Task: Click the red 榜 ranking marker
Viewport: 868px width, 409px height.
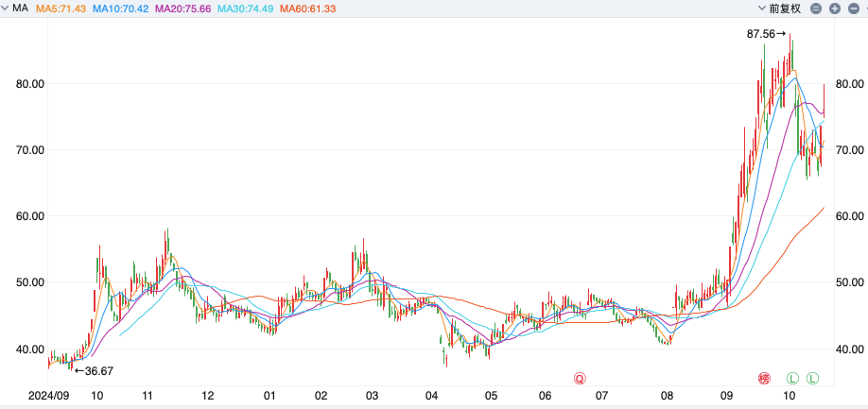Action: (764, 379)
